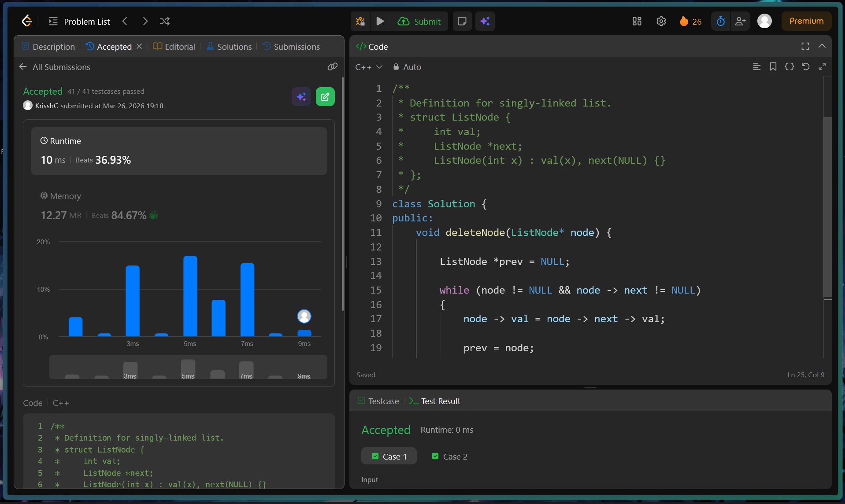Screen dimensions: 845x504
Task: Go to next problem with right chevron
Action: [145, 21]
